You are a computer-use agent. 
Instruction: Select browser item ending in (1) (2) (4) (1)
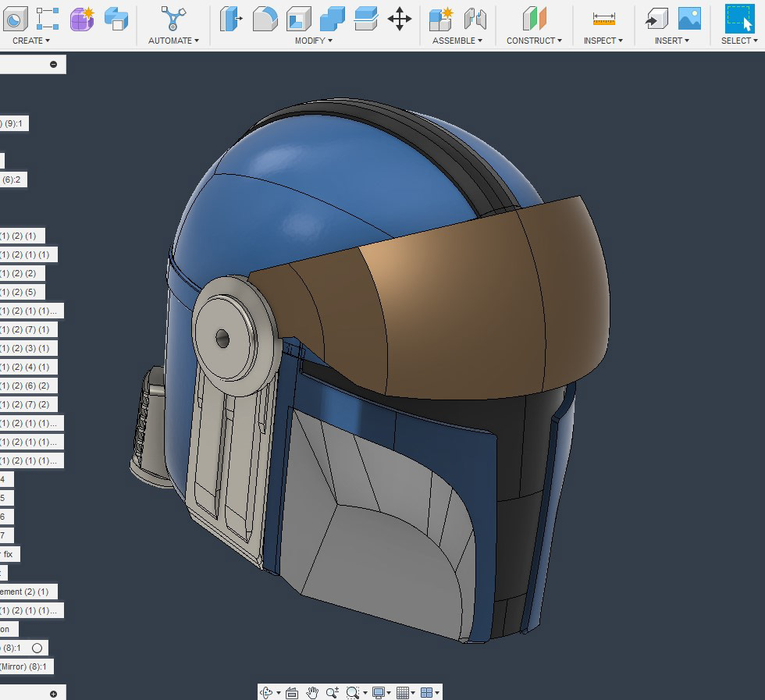29,368
